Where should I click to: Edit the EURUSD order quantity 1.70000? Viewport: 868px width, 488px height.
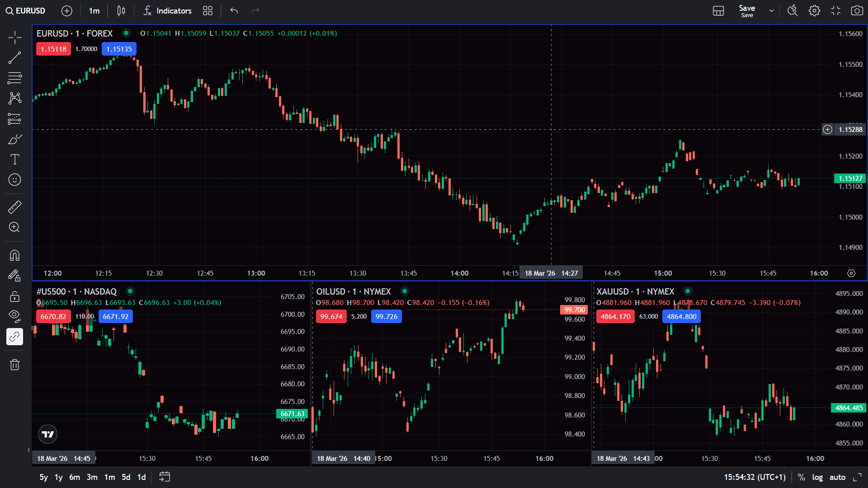pyautogui.click(x=86, y=49)
